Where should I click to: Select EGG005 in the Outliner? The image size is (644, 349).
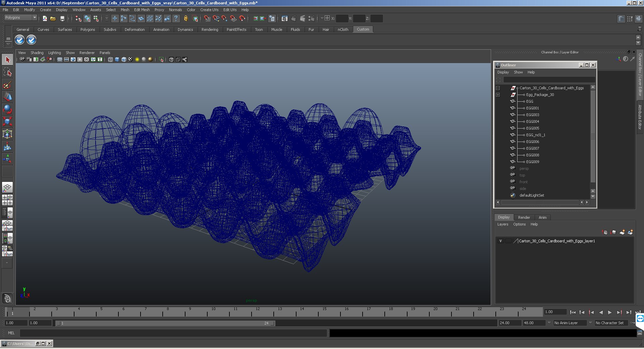coord(532,128)
